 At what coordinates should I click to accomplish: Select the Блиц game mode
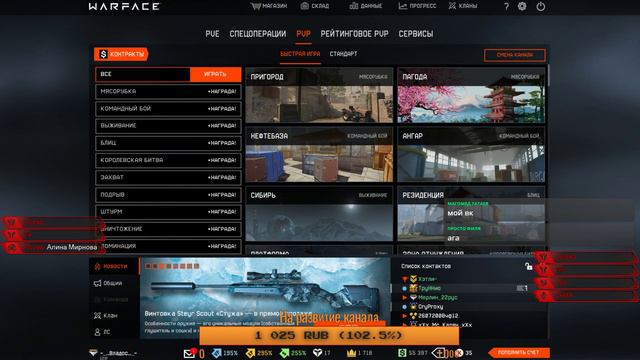coord(168,143)
